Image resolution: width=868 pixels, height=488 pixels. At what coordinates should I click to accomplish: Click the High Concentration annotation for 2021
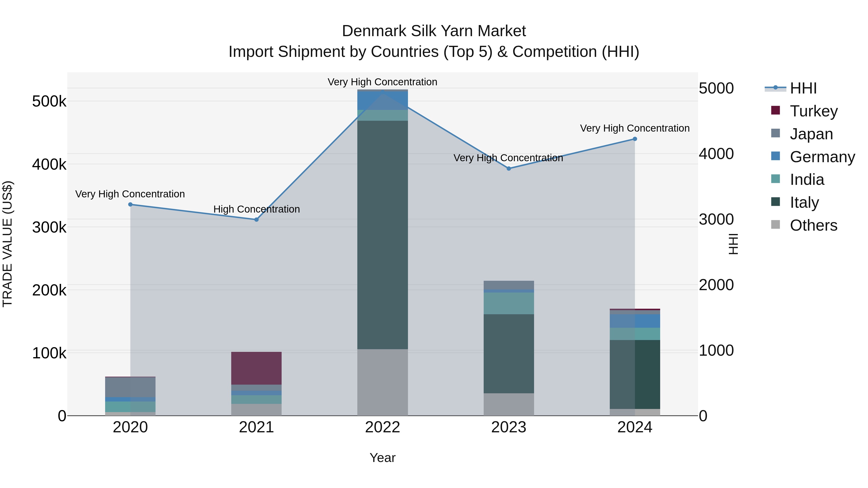point(257,209)
